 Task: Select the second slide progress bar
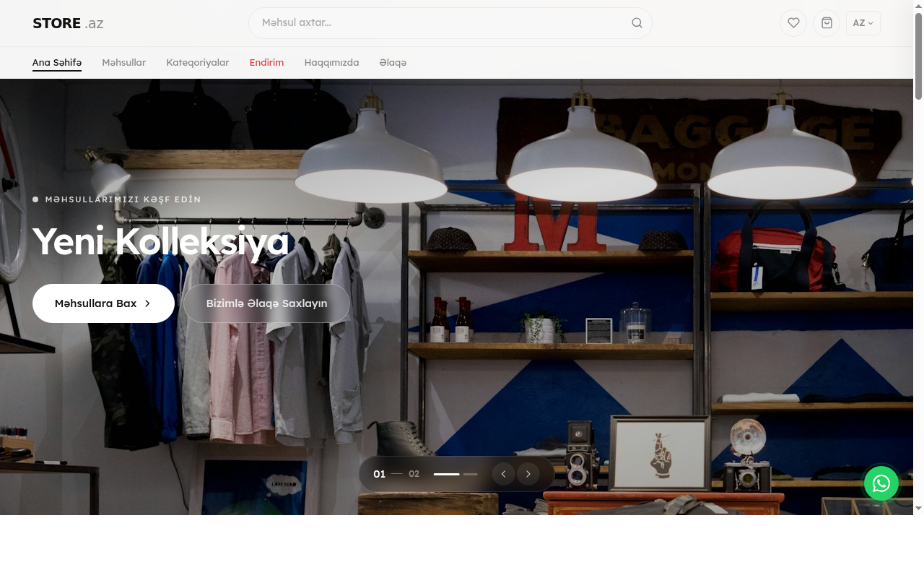tap(471, 474)
